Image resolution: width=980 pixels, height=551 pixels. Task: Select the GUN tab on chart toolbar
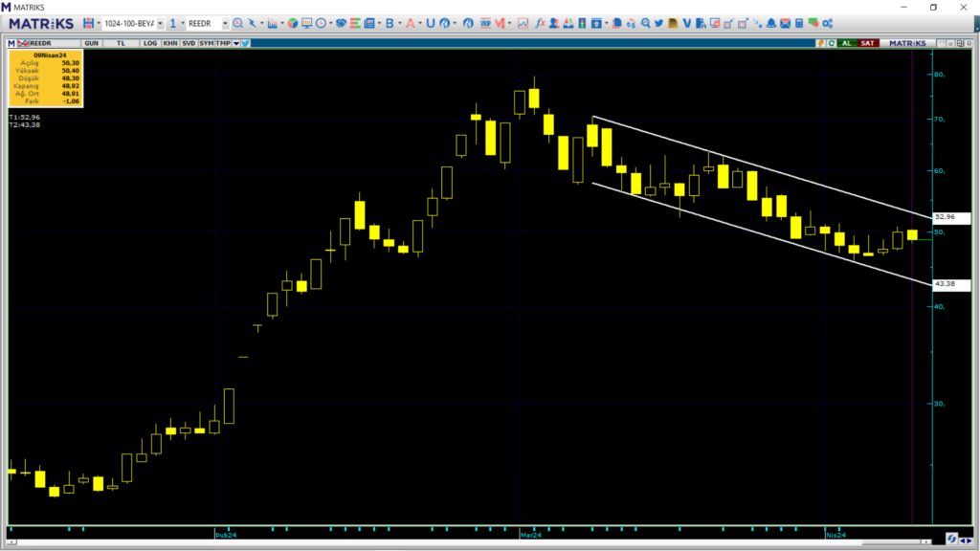click(92, 42)
